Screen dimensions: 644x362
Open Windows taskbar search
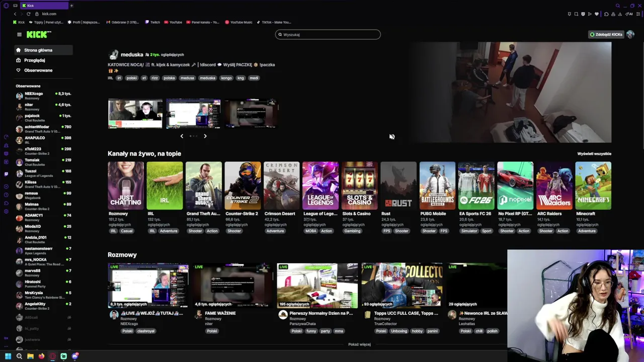click(x=19, y=356)
